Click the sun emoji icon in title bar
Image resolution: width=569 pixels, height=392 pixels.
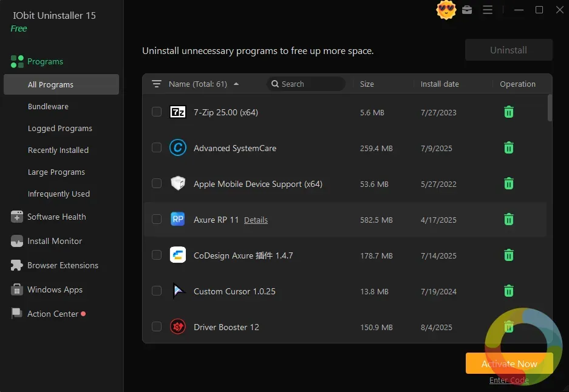coord(446,10)
